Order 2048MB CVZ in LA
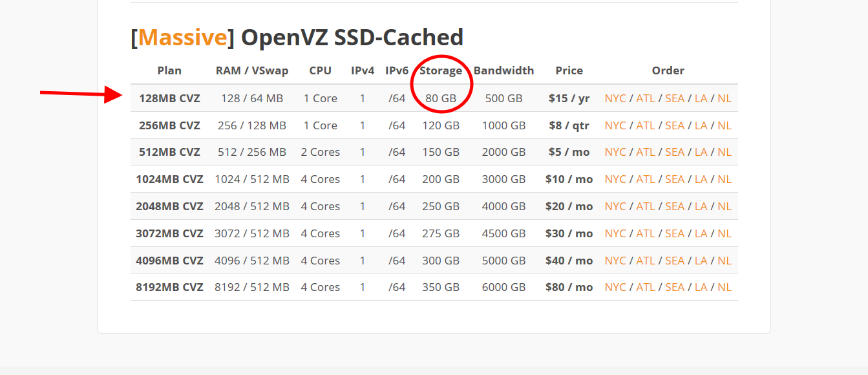 701,206
